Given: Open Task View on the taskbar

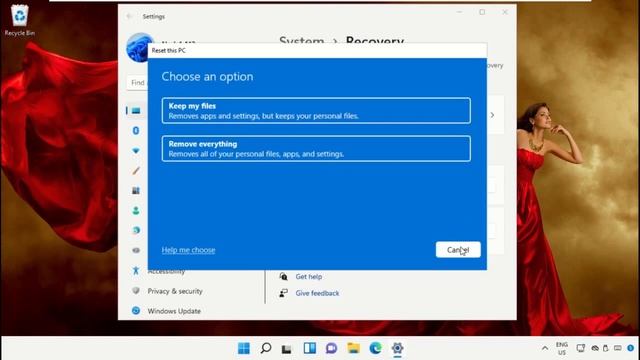Looking at the screenshot, I should click(x=287, y=349).
